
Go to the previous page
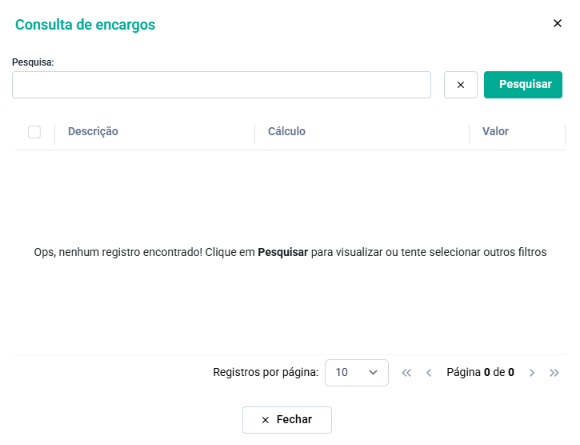click(428, 372)
